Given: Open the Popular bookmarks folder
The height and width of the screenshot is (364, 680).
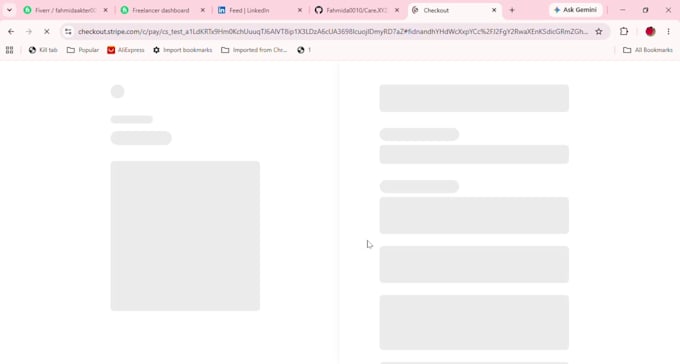Looking at the screenshot, I should pyautogui.click(x=83, y=50).
